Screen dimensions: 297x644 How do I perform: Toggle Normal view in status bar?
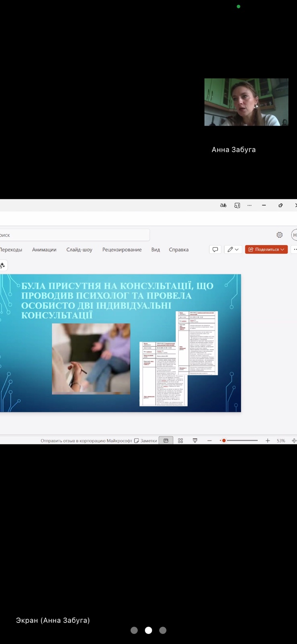click(x=166, y=441)
